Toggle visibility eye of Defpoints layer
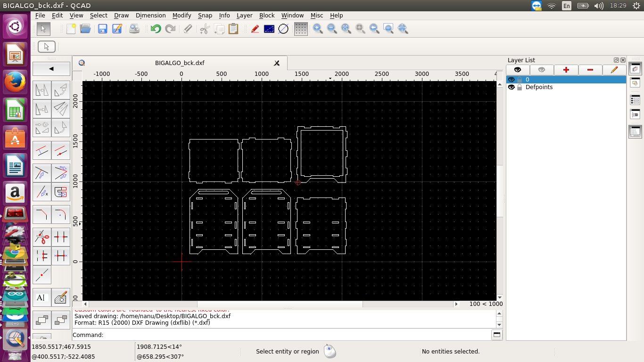 pos(511,87)
